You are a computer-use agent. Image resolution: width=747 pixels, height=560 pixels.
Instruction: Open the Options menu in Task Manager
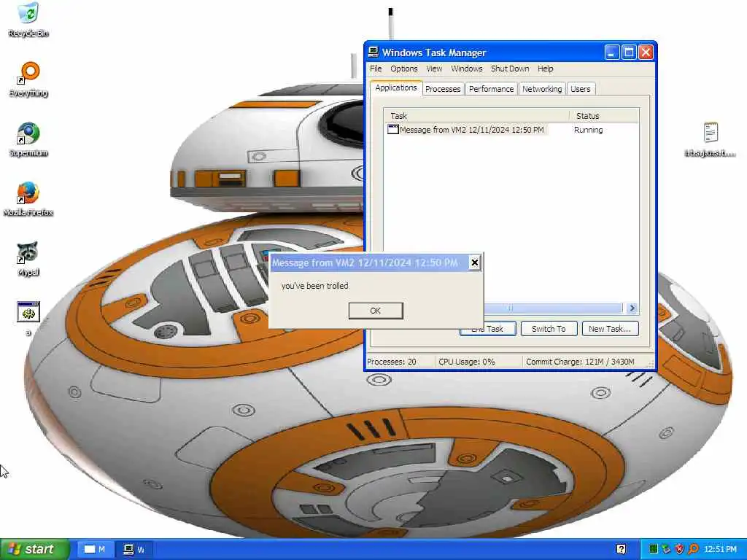(404, 69)
